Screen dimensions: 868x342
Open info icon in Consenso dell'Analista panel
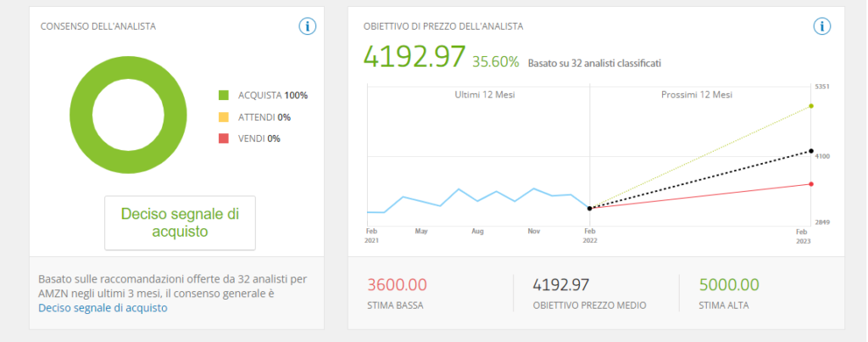(307, 26)
